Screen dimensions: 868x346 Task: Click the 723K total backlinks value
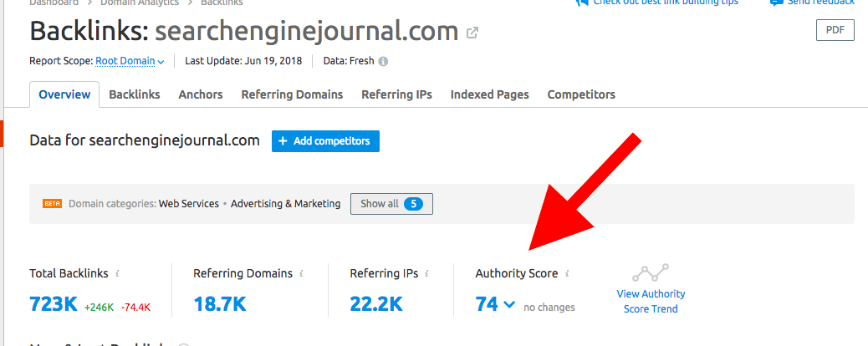pyautogui.click(x=54, y=304)
